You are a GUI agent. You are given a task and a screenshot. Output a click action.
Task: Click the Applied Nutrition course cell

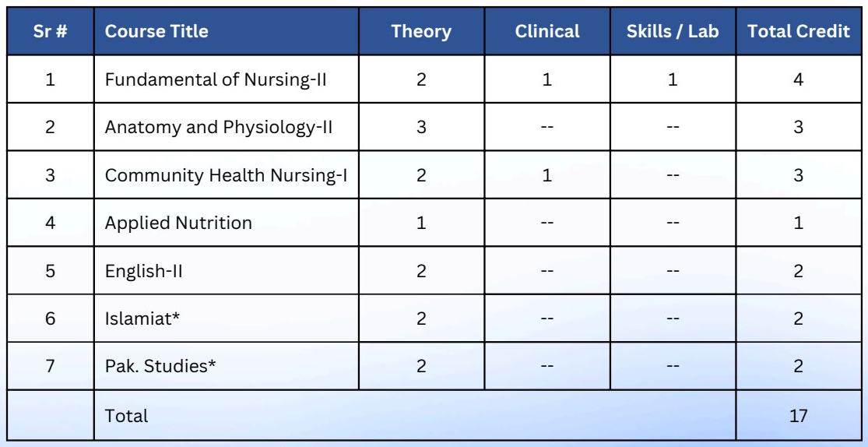tap(227, 223)
